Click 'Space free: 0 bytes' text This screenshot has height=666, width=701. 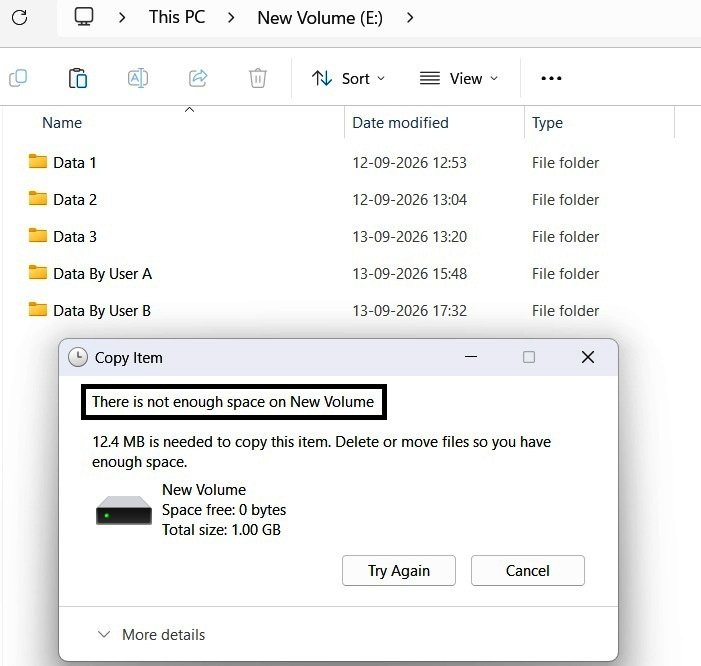(x=224, y=510)
